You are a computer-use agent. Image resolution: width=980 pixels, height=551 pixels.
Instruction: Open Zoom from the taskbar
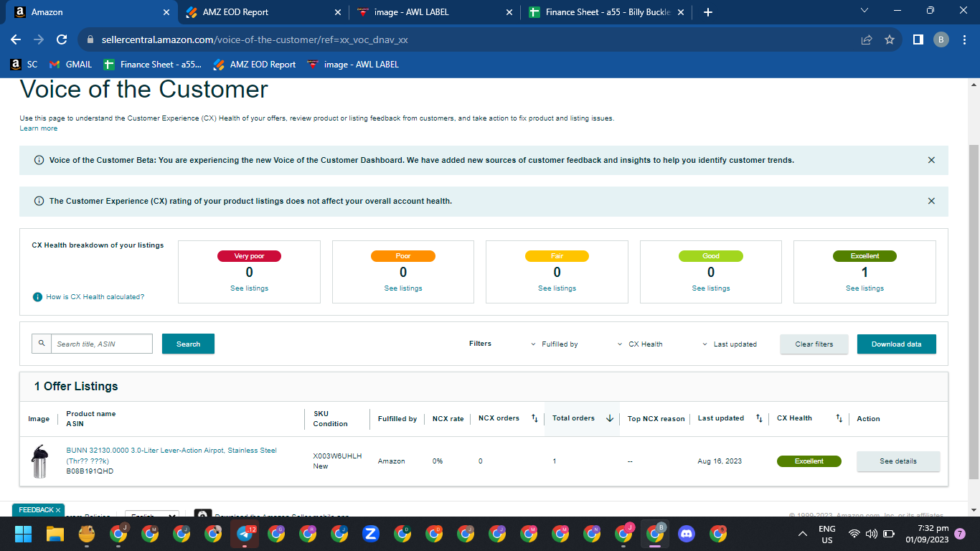point(371,534)
